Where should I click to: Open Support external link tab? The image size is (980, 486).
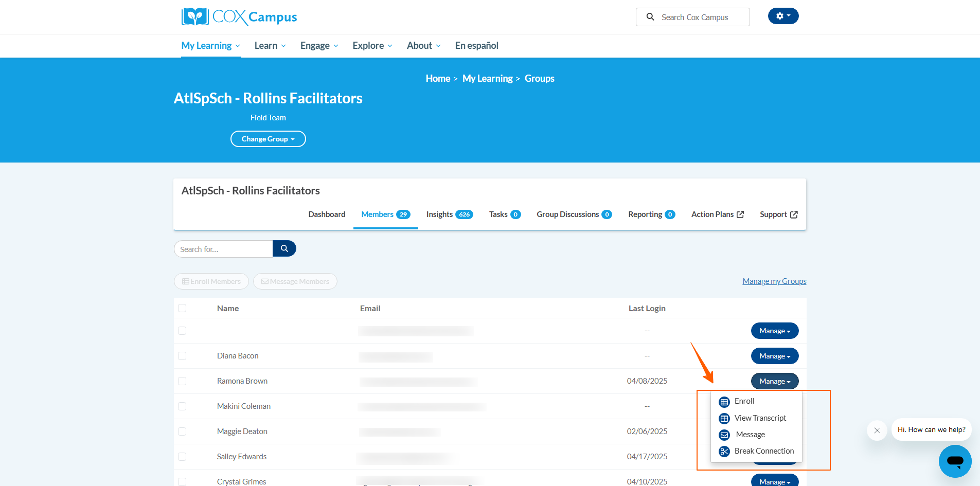(x=778, y=214)
